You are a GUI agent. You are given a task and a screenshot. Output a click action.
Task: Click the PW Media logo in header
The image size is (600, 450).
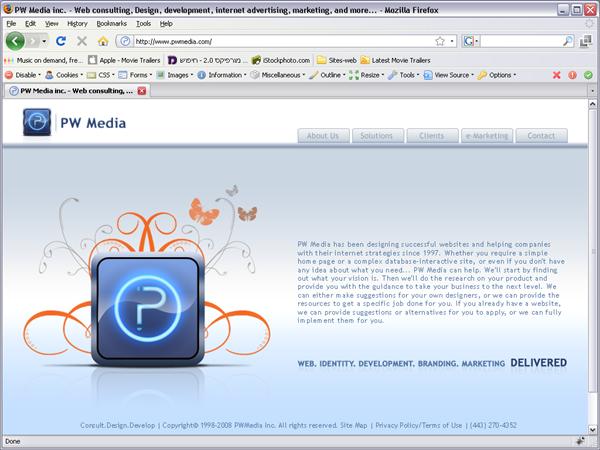point(74,122)
